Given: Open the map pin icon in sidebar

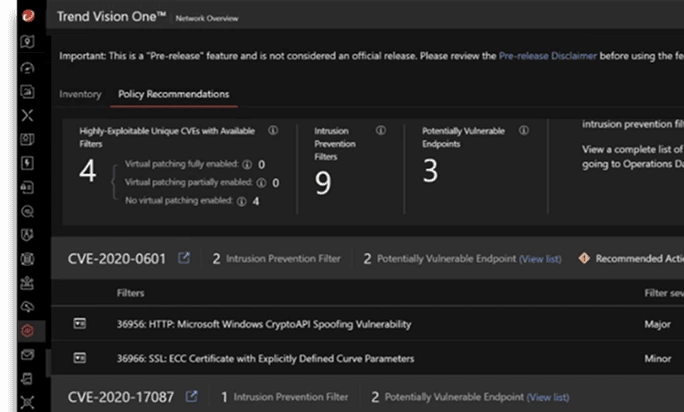Looking at the screenshot, I should click(x=27, y=41).
